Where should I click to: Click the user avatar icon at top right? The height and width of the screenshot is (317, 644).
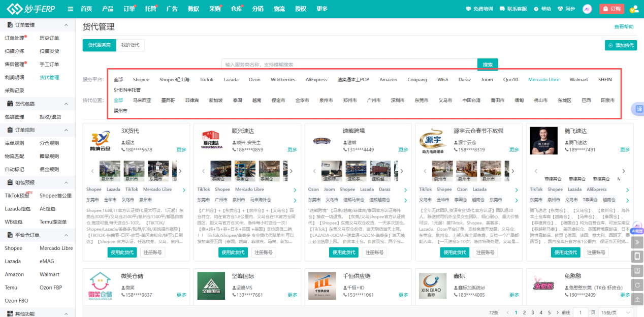pos(634,9)
